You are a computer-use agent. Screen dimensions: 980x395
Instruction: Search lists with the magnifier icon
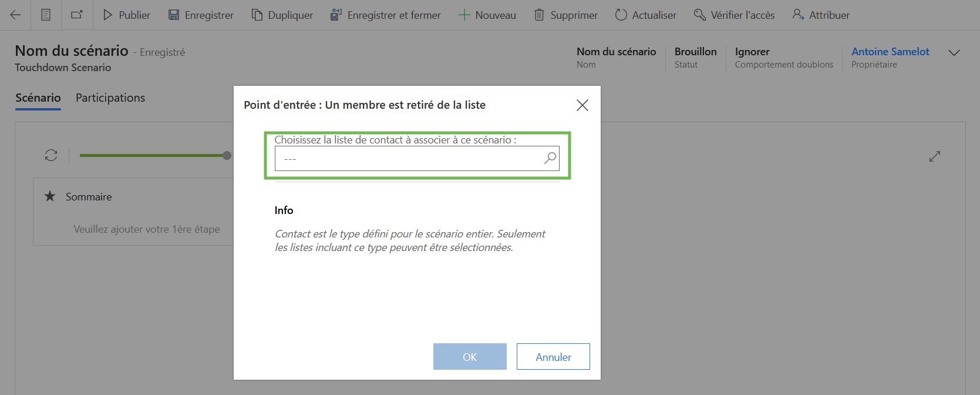click(x=550, y=158)
